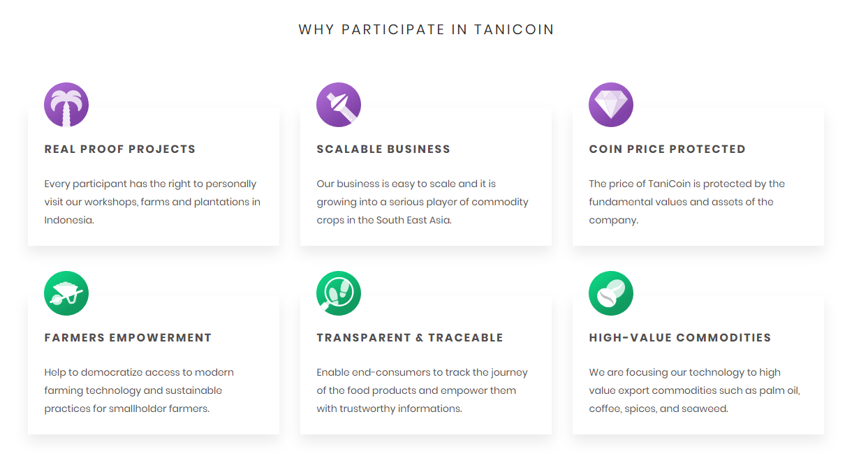Click the description about commodity crops in South East Asia
868x456 pixels.
click(x=422, y=202)
